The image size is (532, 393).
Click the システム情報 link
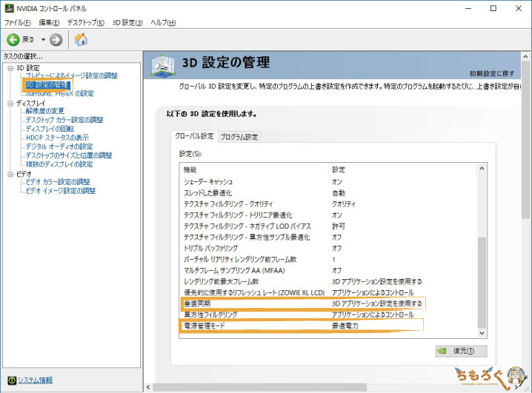click(x=35, y=380)
